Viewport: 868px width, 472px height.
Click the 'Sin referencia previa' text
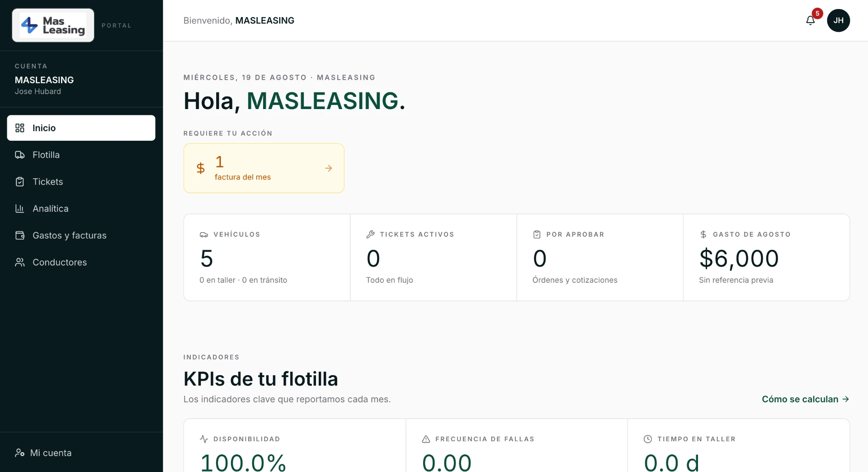[736, 280]
